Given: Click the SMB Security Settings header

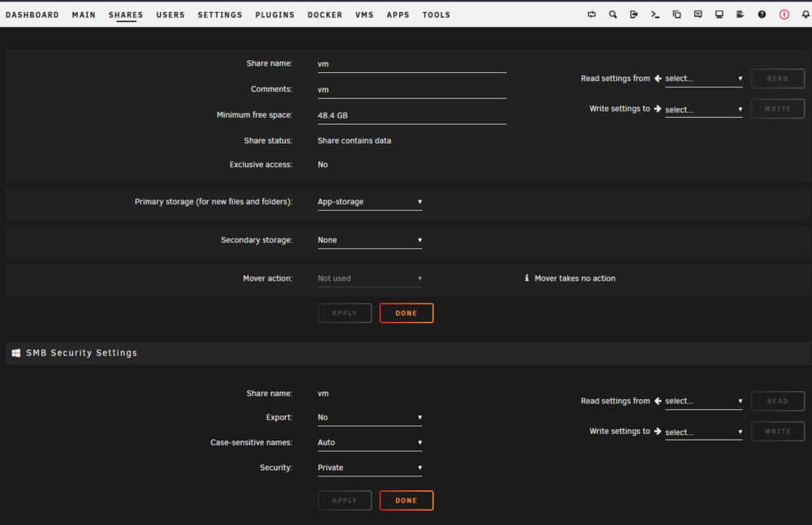Looking at the screenshot, I should click(82, 353).
